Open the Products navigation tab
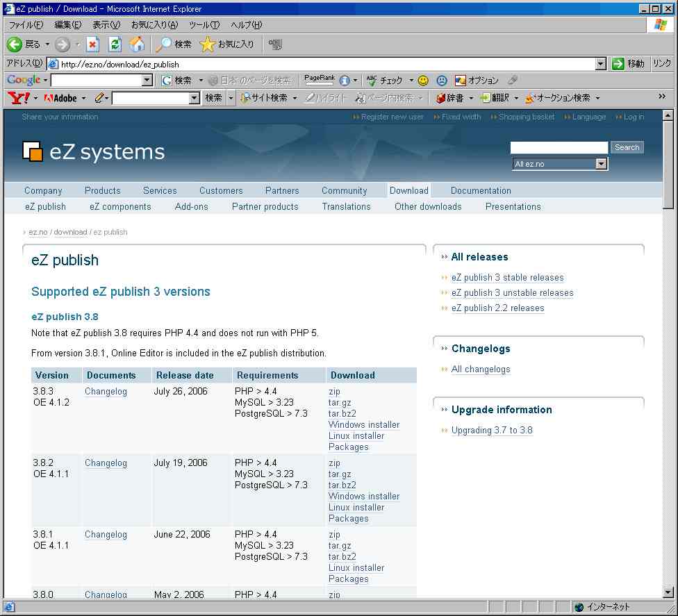 click(x=103, y=191)
